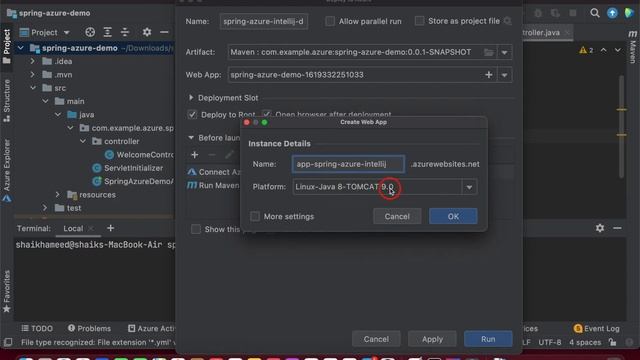The image size is (640, 360).
Task: Toggle Store as project file checkbox
Action: pyautogui.click(x=419, y=21)
